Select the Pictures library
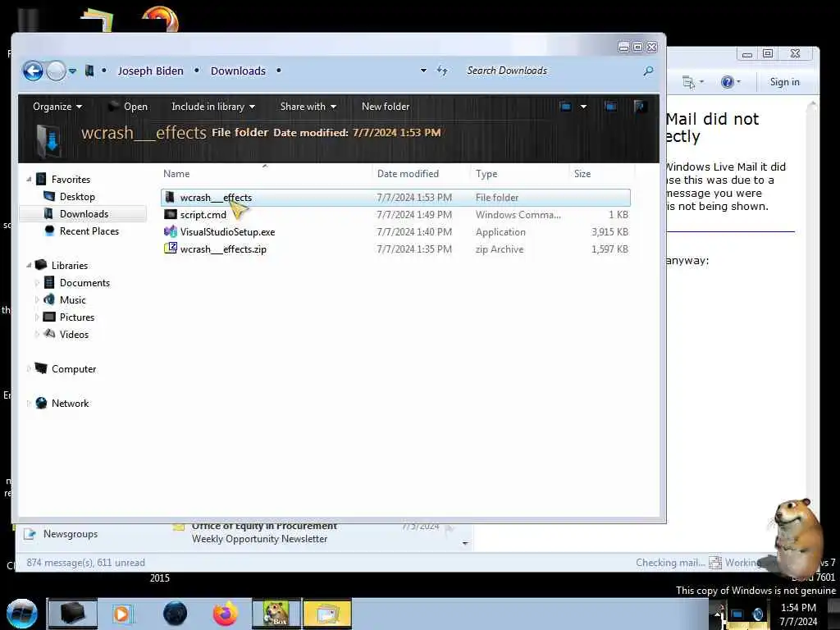840x630 pixels. [x=76, y=317]
